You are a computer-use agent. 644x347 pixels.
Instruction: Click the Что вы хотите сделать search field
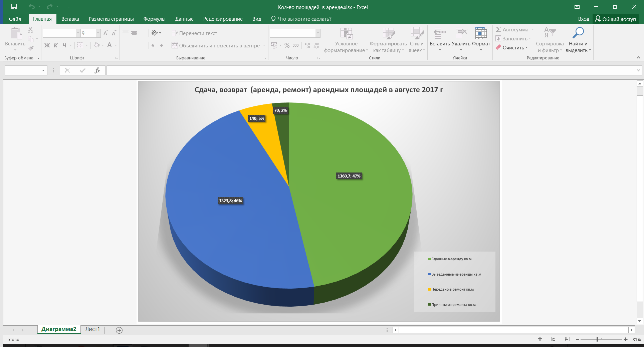[x=301, y=19]
